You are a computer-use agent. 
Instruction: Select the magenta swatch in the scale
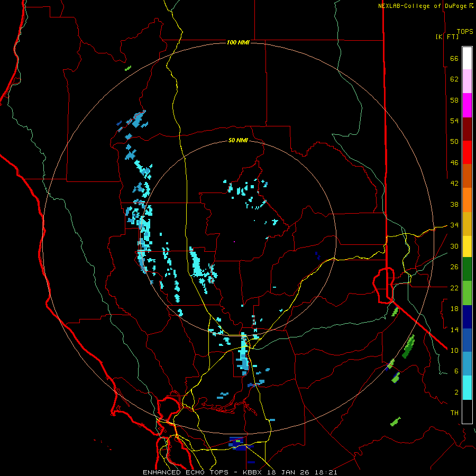click(x=467, y=105)
